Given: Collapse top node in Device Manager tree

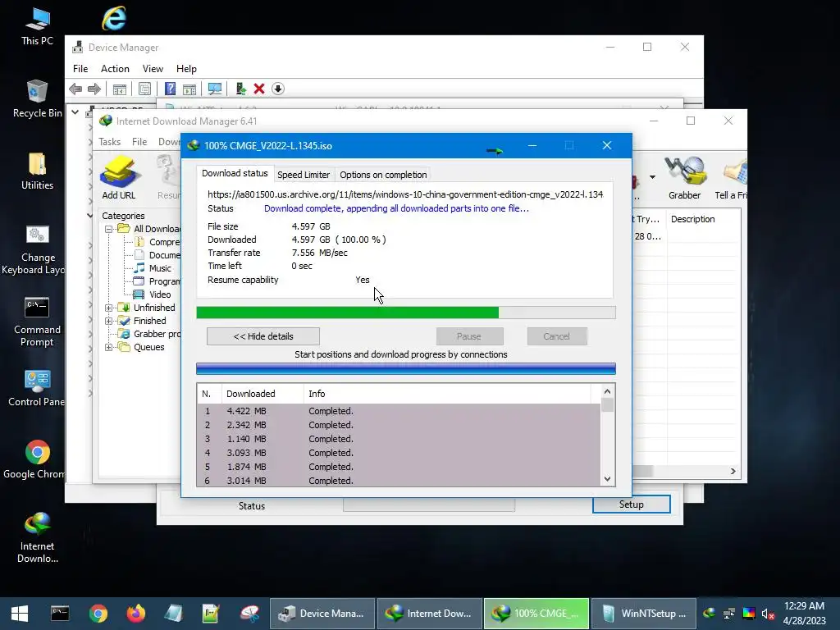Looking at the screenshot, I should (75, 112).
